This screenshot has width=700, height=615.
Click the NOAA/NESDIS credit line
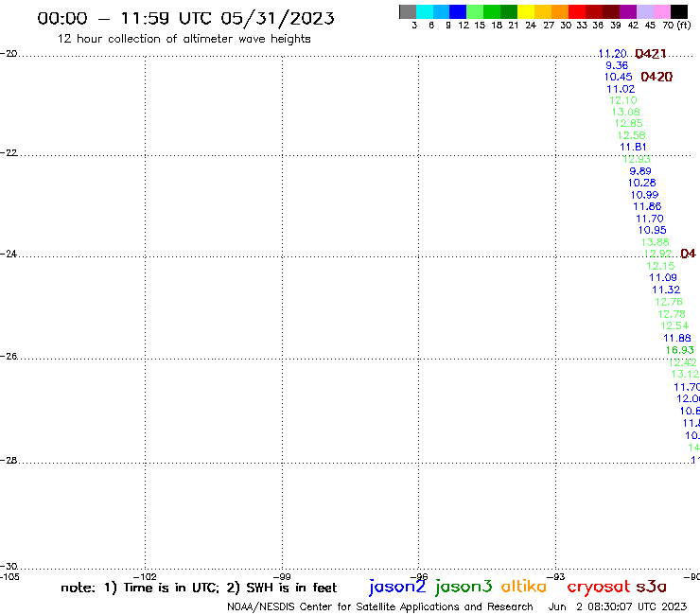click(x=380, y=606)
